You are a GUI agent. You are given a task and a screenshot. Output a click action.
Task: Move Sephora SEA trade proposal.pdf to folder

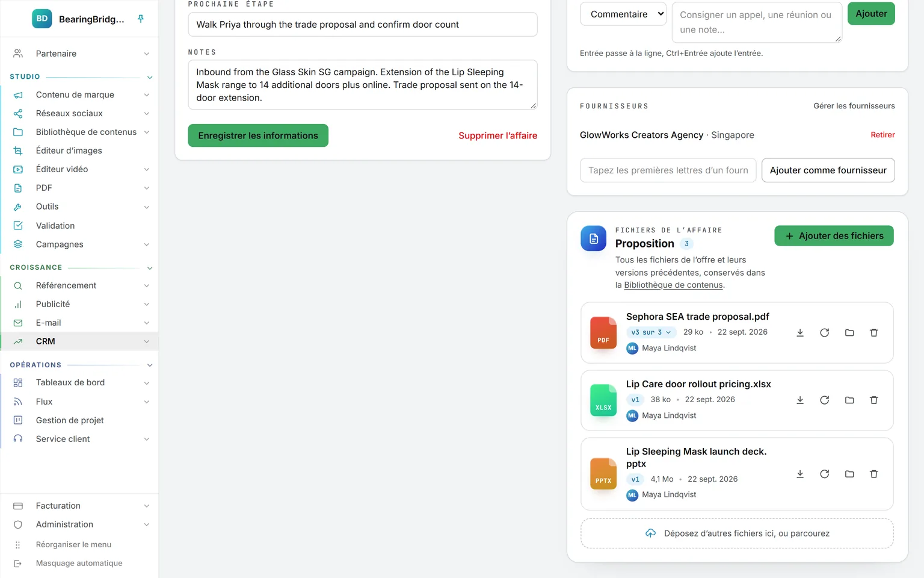coord(849,333)
